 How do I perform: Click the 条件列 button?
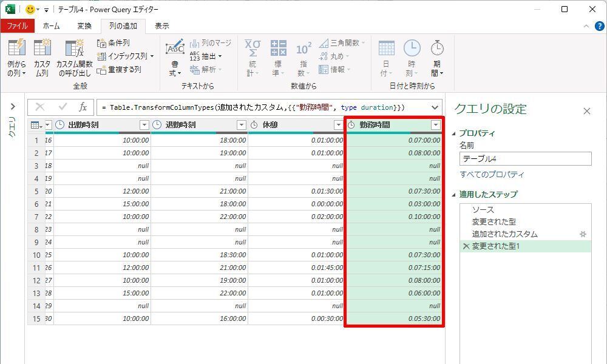113,43
